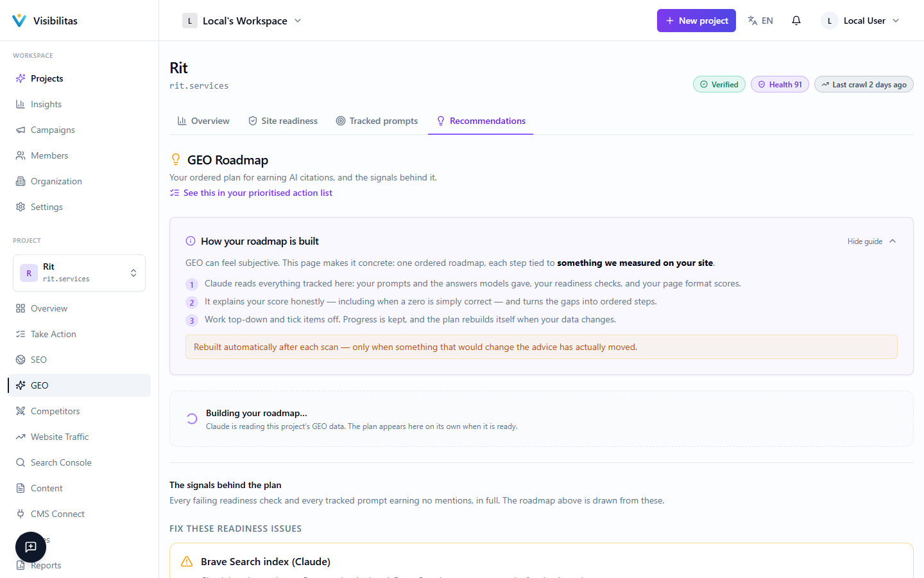
Task: Open the EN language selector
Action: tap(761, 21)
